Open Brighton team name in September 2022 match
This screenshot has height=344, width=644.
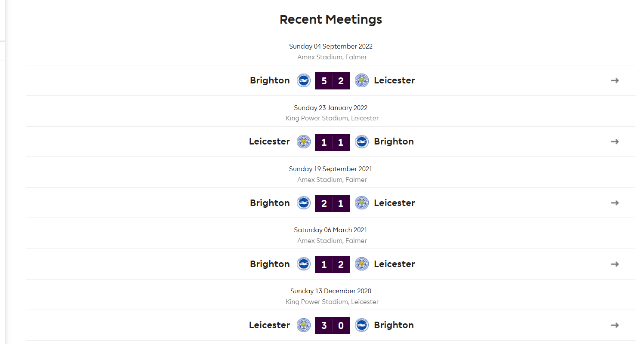270,81
